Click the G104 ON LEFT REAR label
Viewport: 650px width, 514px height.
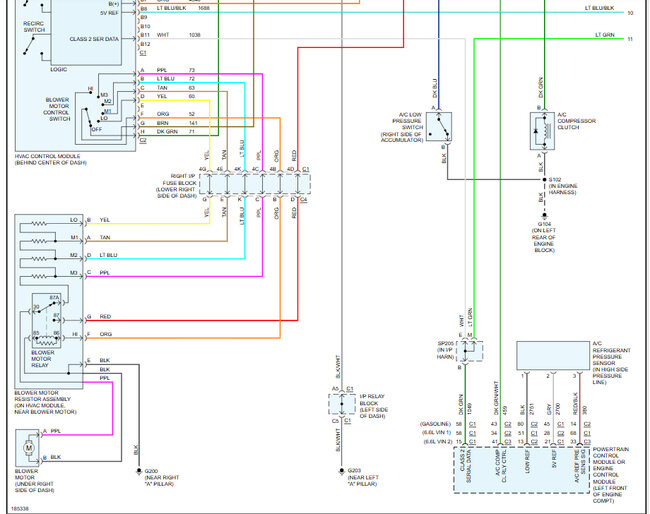click(544, 237)
